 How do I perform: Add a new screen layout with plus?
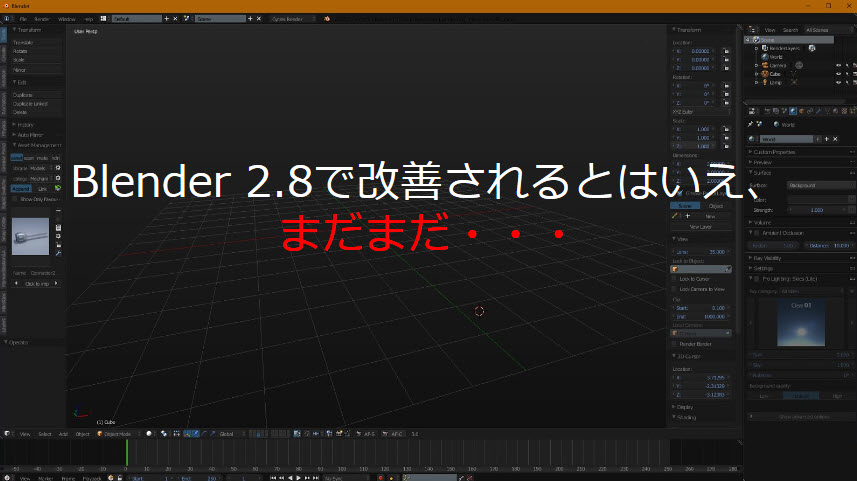point(167,19)
